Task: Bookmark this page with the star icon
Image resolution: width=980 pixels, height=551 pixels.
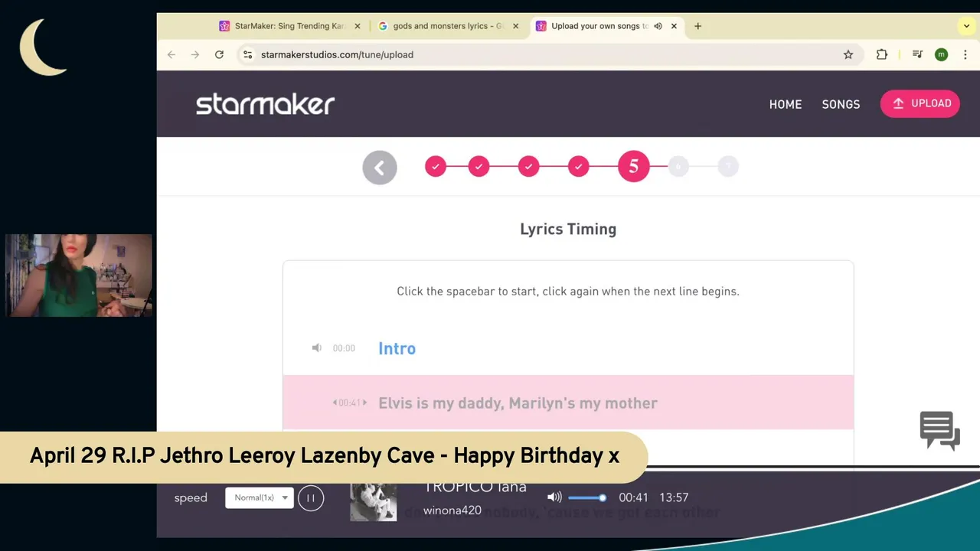Action: pyautogui.click(x=848, y=54)
